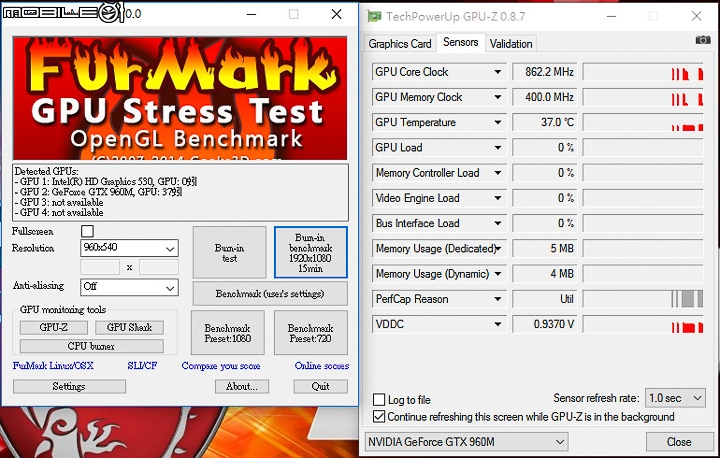720x458 pixels.
Task: Open the Online scores link
Action: pyautogui.click(x=322, y=366)
